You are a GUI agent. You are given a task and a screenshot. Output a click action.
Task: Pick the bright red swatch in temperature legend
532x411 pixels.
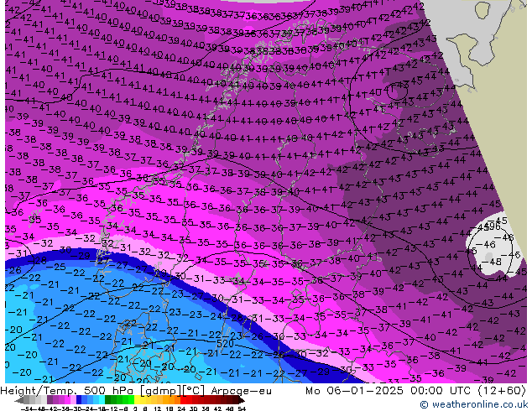183,401
